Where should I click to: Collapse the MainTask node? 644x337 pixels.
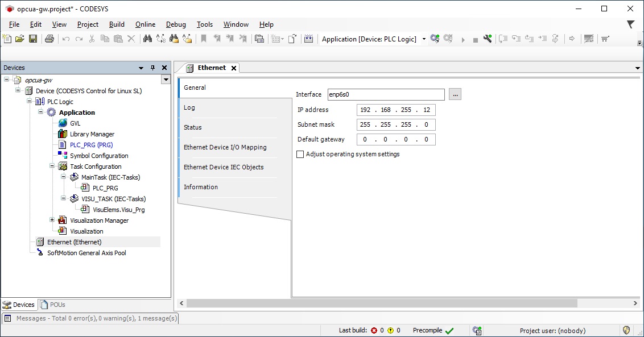[64, 177]
